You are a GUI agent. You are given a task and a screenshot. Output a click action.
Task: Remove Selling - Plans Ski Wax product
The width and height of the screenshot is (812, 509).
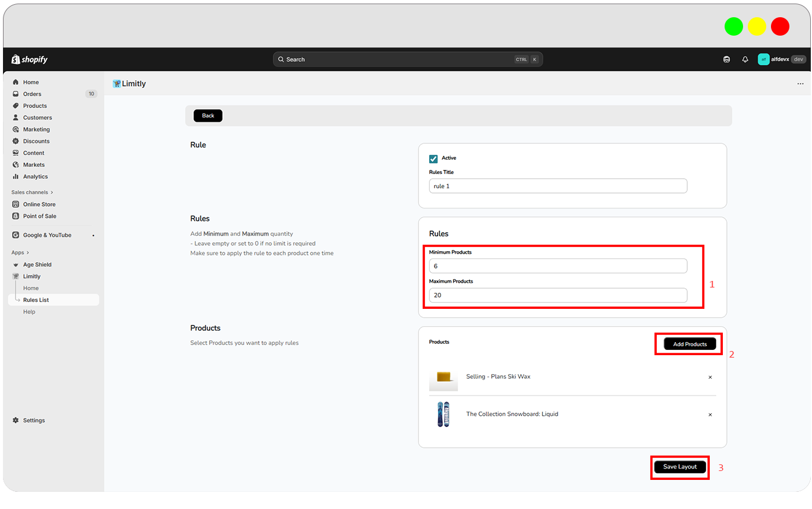tap(710, 377)
